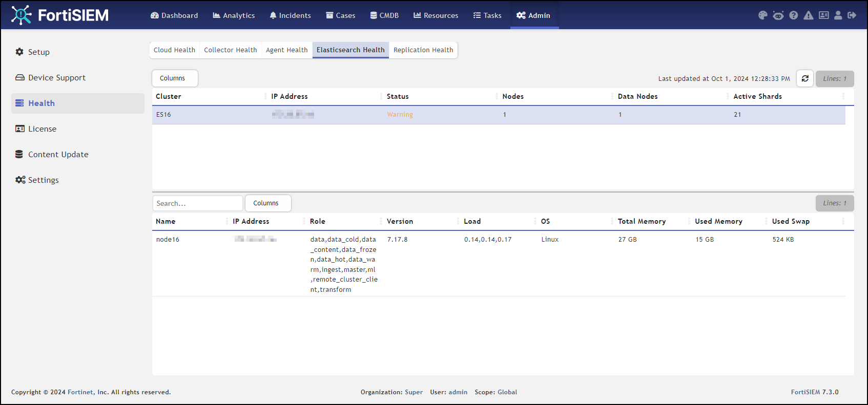The width and height of the screenshot is (868, 405).
Task: Sort by the Used Swap column header
Action: (x=791, y=221)
